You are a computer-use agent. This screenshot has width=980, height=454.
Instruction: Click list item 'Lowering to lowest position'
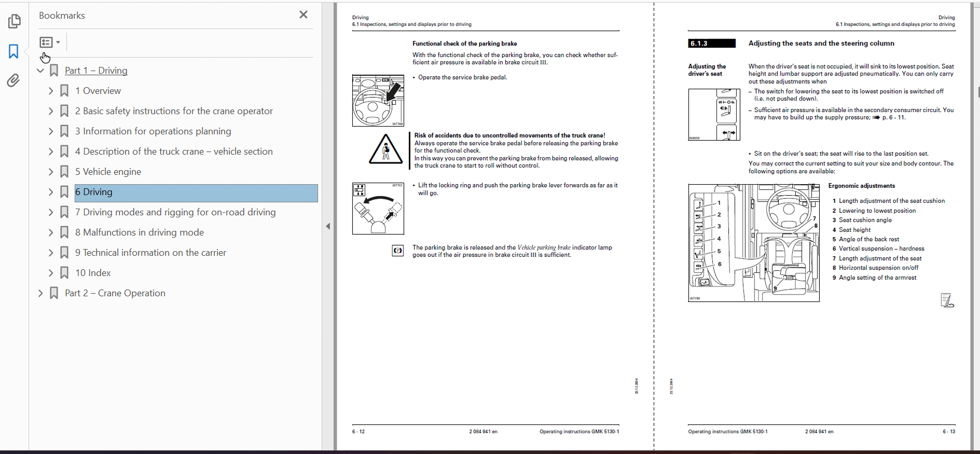pyautogui.click(x=877, y=211)
